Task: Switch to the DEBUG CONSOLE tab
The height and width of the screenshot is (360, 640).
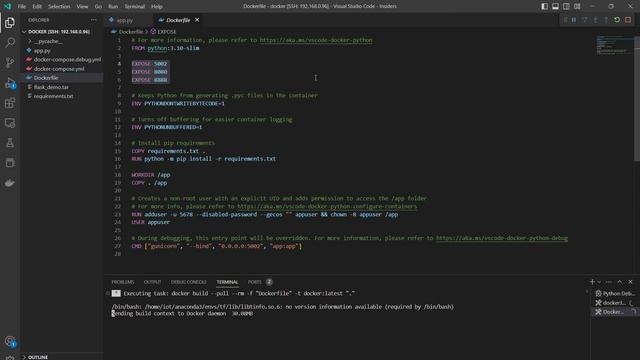Action: (x=189, y=282)
